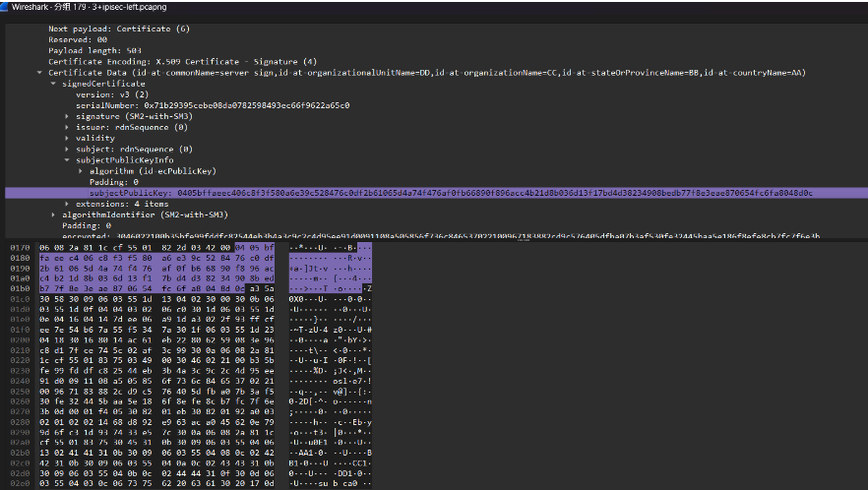868x490 pixels.
Task: Click hex offset 0230 in bytes pane
Action: (x=21, y=370)
